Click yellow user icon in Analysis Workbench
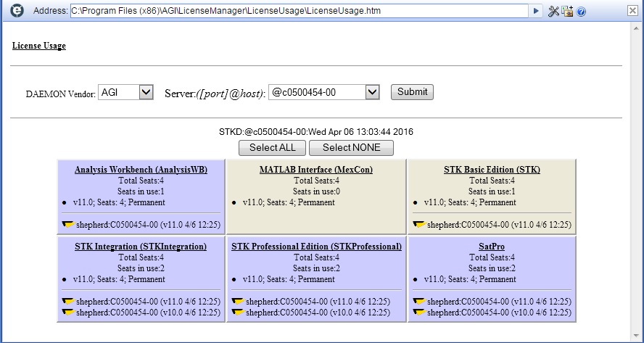644x343 pixels. pos(68,224)
